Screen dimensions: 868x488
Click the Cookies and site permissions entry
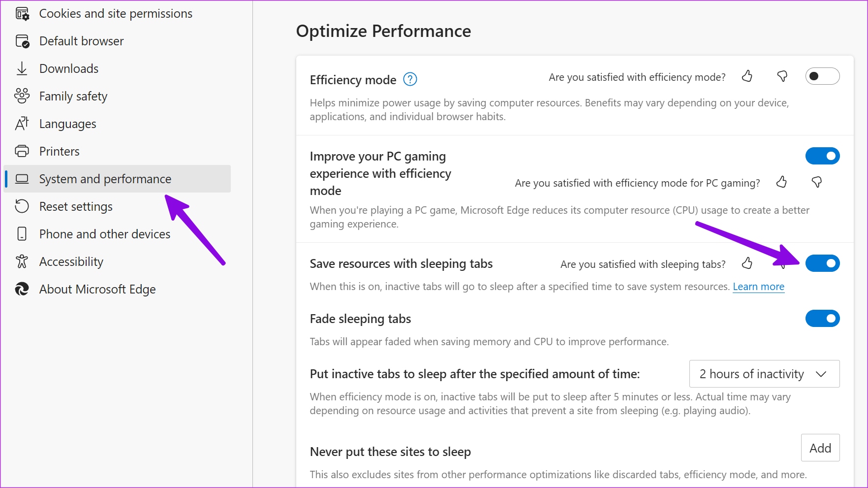(116, 13)
